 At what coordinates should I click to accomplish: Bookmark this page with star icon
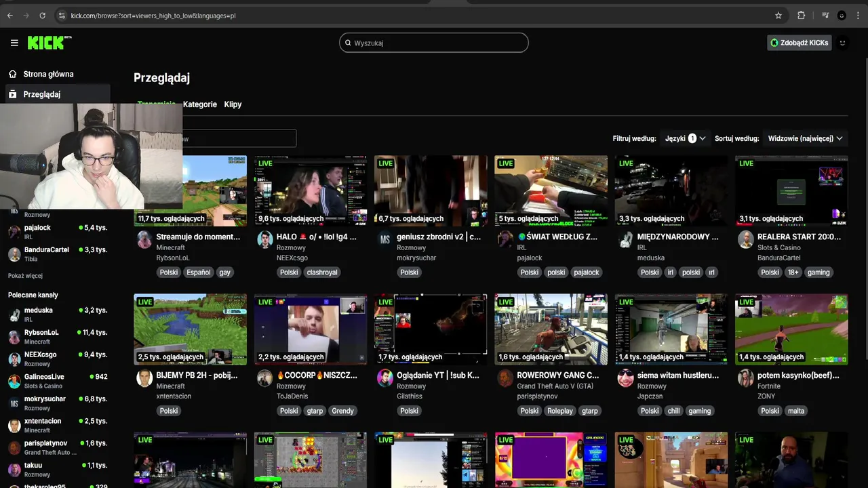(x=778, y=15)
